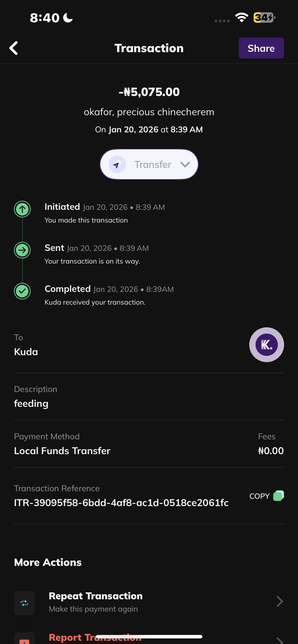Tap the feeding description field
The width and height of the screenshot is (298, 644).
[31, 404]
